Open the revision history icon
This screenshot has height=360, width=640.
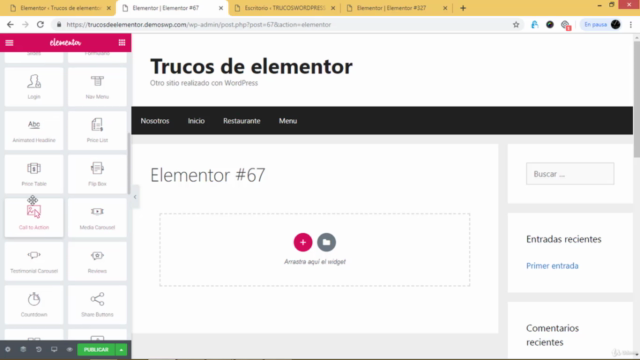39,350
